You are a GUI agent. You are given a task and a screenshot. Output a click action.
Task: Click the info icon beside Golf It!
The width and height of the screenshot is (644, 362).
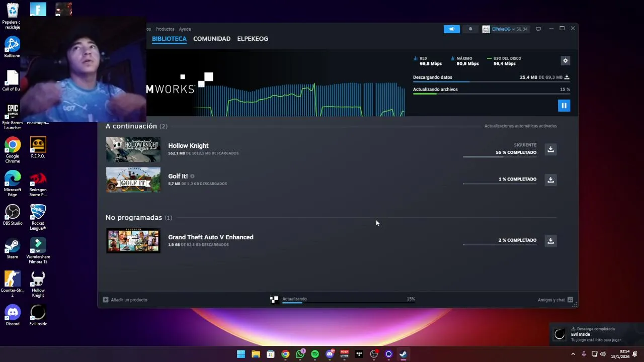click(192, 176)
